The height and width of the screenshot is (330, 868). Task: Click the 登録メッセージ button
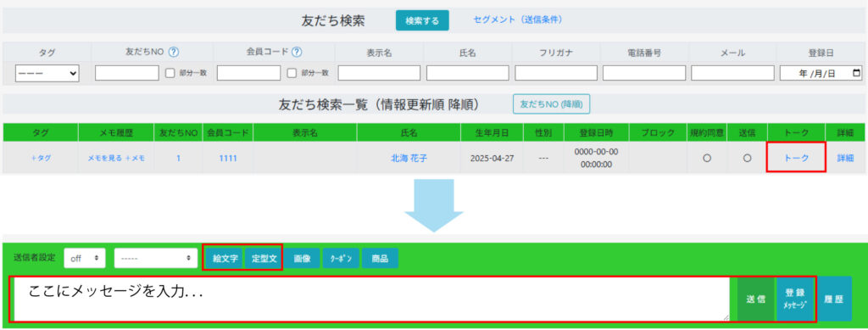(795, 299)
